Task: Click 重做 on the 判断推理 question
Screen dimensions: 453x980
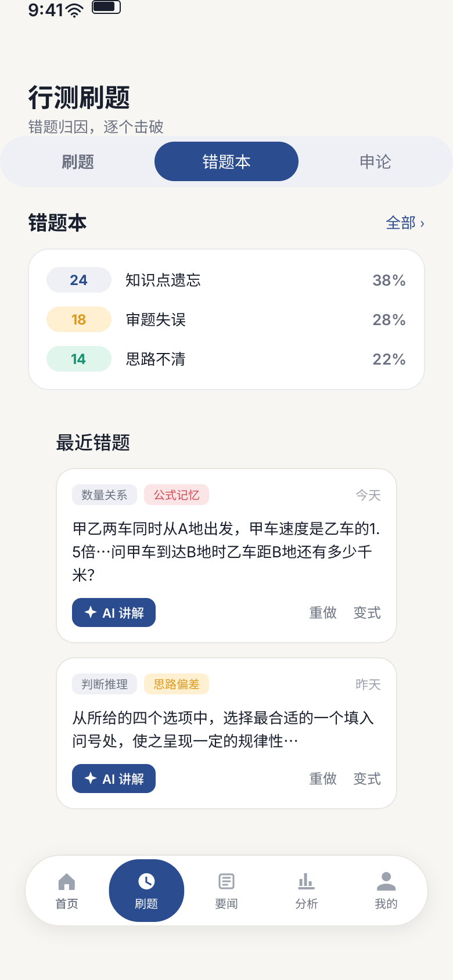Action: pos(323,779)
